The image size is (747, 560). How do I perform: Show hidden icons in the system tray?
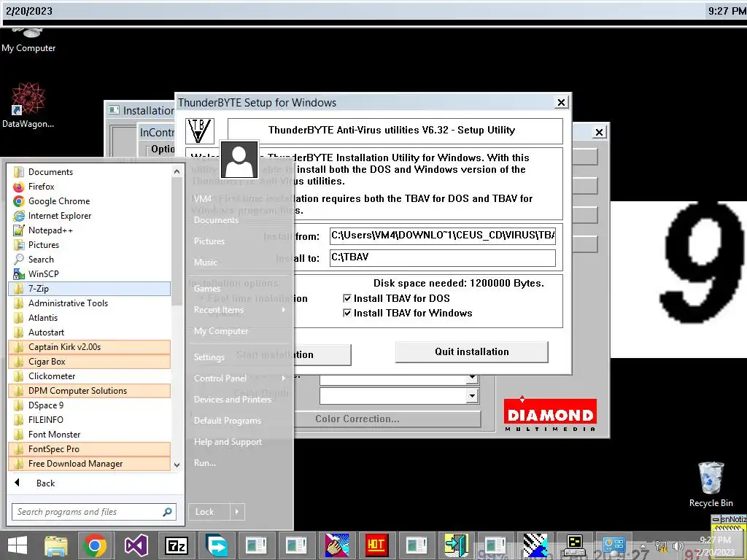click(x=643, y=545)
